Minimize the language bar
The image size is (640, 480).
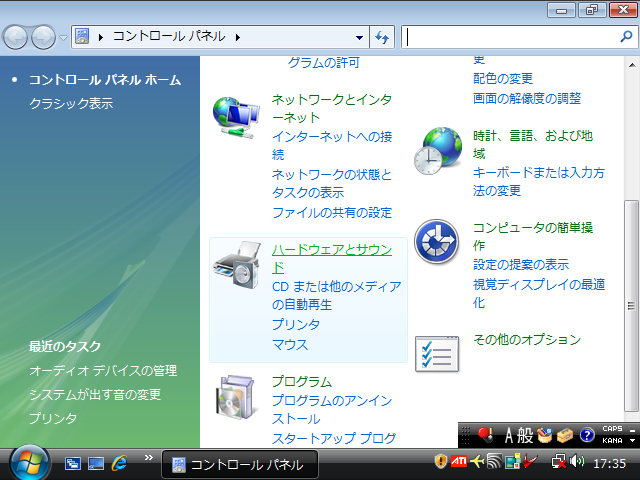pos(633,430)
